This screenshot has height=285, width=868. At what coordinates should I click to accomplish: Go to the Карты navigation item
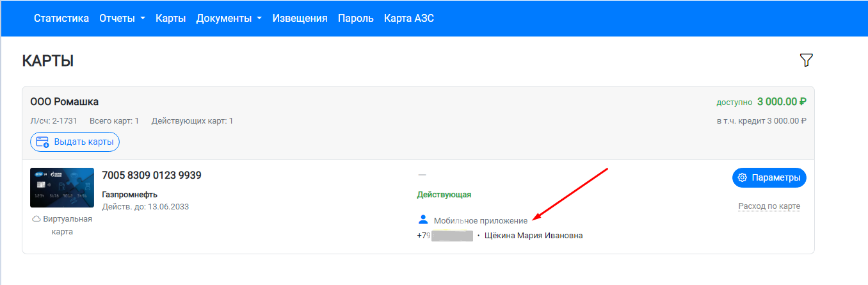point(170,19)
